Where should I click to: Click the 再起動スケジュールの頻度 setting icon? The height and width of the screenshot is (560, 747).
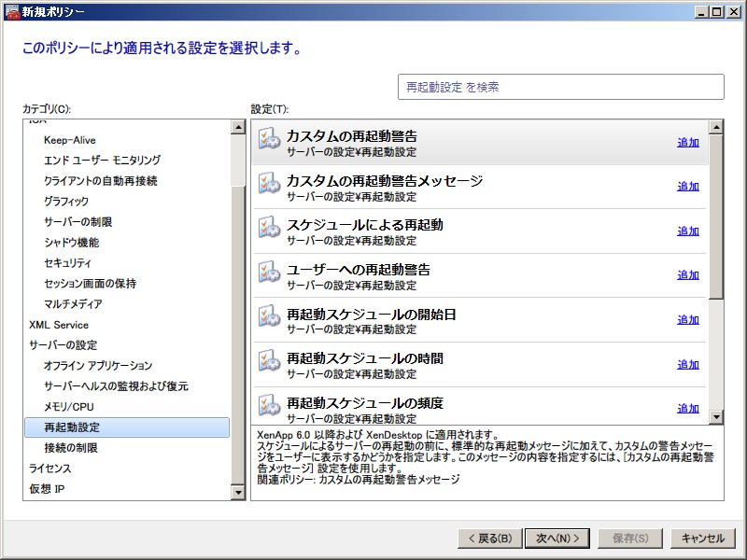(269, 407)
